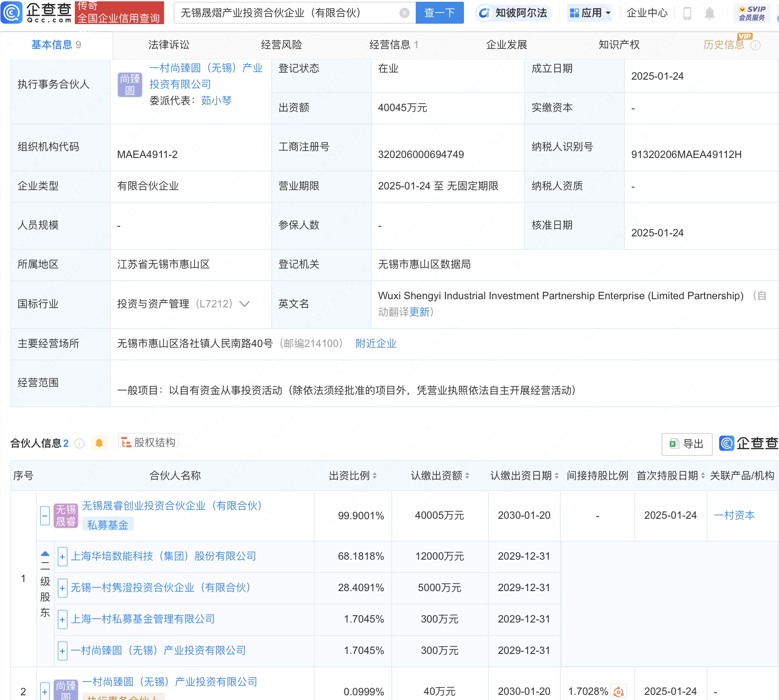Collapse 无锡晟睿创业投资 partner row

pyautogui.click(x=45, y=515)
